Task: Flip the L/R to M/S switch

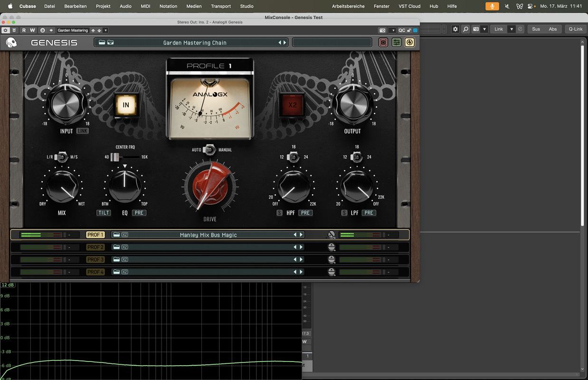Action: 62,157
